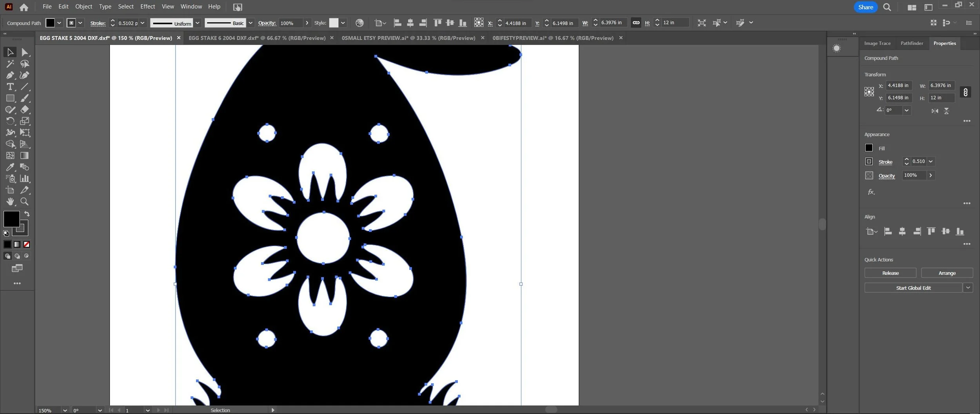The image size is (980, 414).
Task: Swap fill and stroke colors
Action: coord(27,214)
